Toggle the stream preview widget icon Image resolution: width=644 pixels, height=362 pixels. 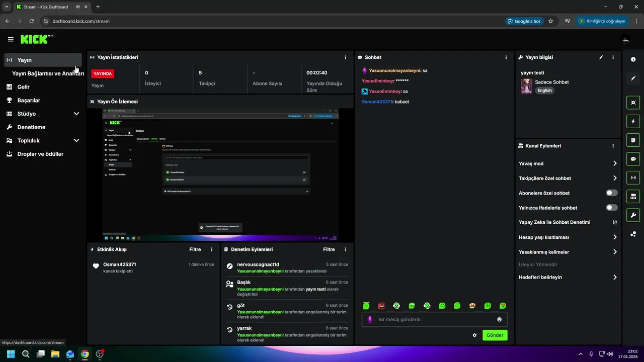click(633, 103)
